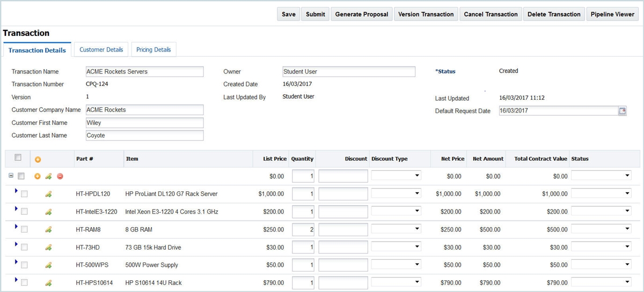644x292 pixels.
Task: Click the Default Request Date field
Action: coord(558,110)
